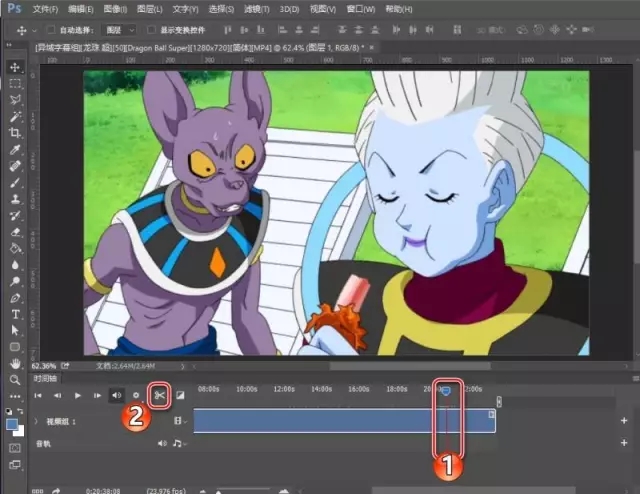The width and height of the screenshot is (640, 494).
Task: Click the export share icon beside zoom percentage
Action: [x=65, y=366]
